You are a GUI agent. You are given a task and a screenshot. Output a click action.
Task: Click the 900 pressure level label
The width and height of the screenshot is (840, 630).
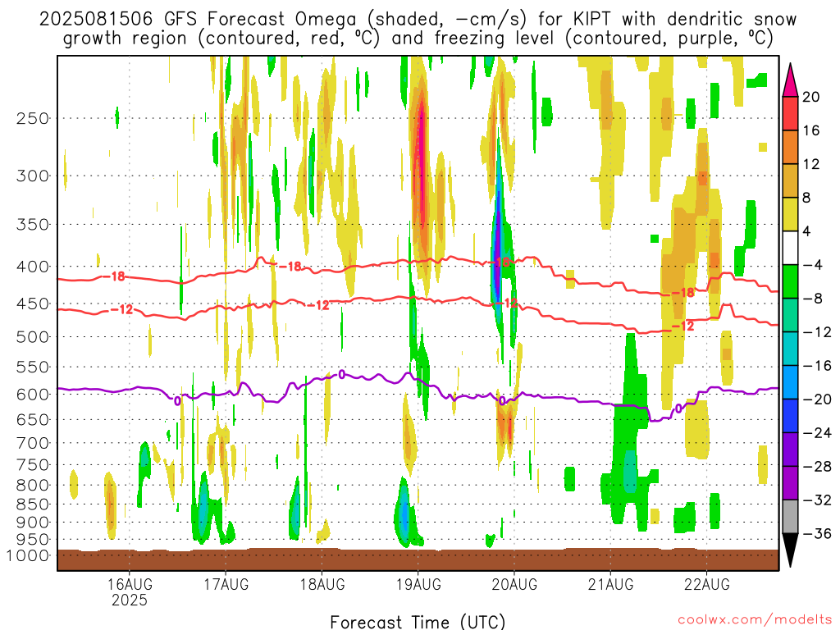[x=33, y=522]
